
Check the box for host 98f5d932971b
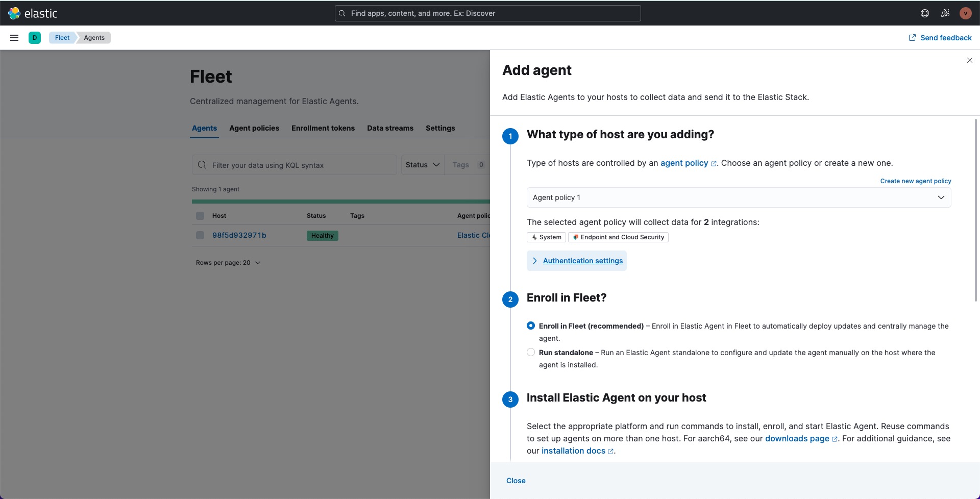click(x=200, y=235)
